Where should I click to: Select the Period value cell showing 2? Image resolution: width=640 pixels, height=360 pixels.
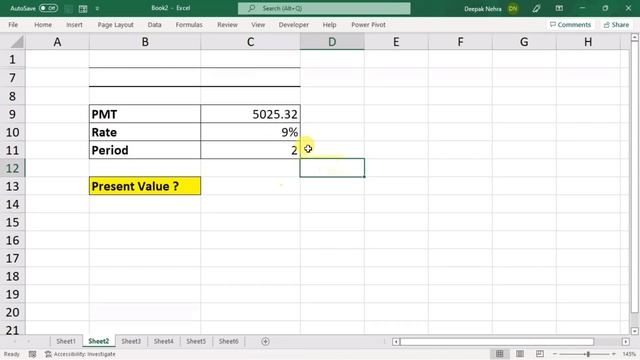click(250, 150)
